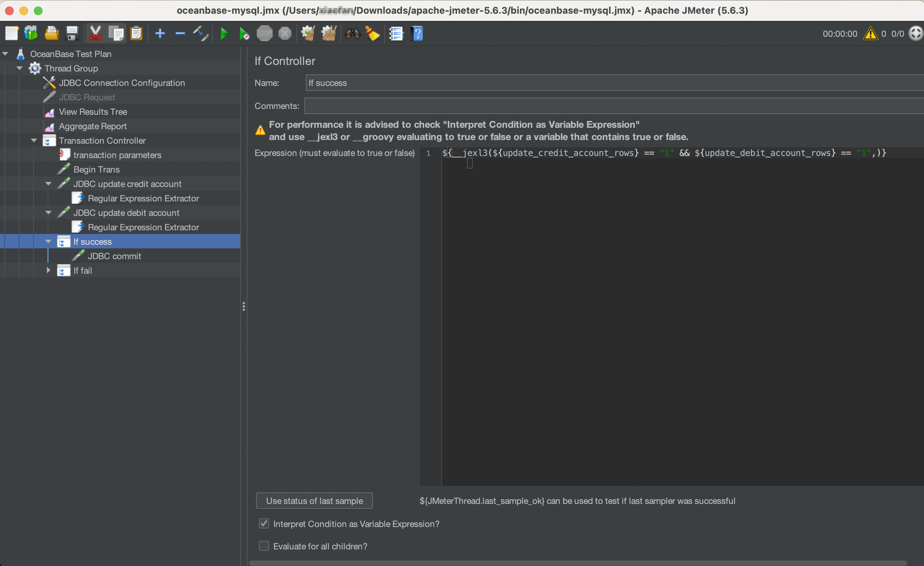Viewport: 924px width, 566px height.
Task: Expand the If fail controller node
Action: (48, 270)
